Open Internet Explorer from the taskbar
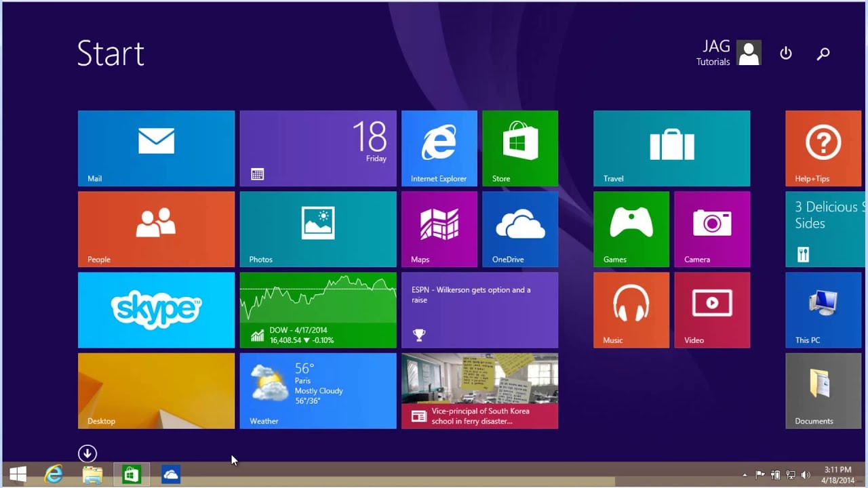868x488 pixels. [x=54, y=475]
